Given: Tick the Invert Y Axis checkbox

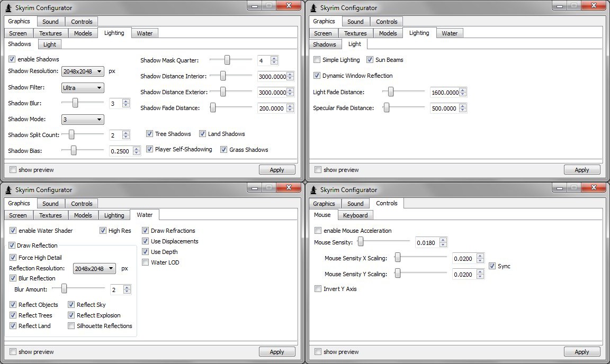Looking at the screenshot, I should 318,289.
